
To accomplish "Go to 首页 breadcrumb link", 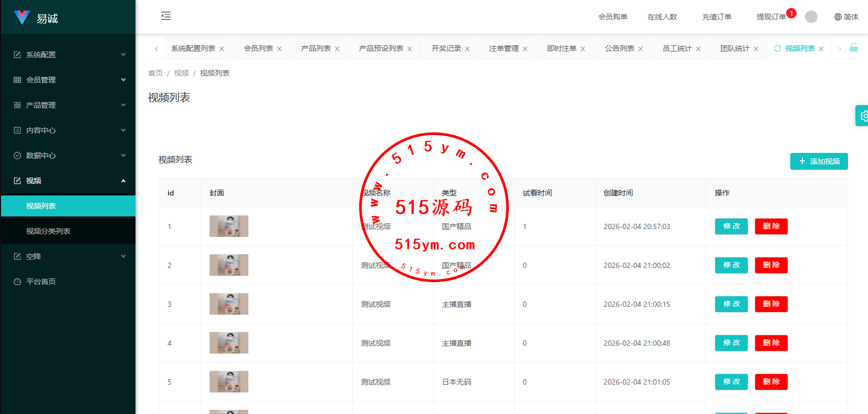I will point(155,73).
